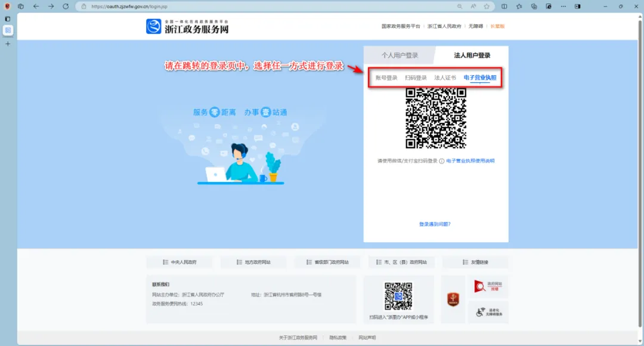Screen dimensions: 644x346
Task: Toggle the browser sidebar icon
Action: (578, 7)
